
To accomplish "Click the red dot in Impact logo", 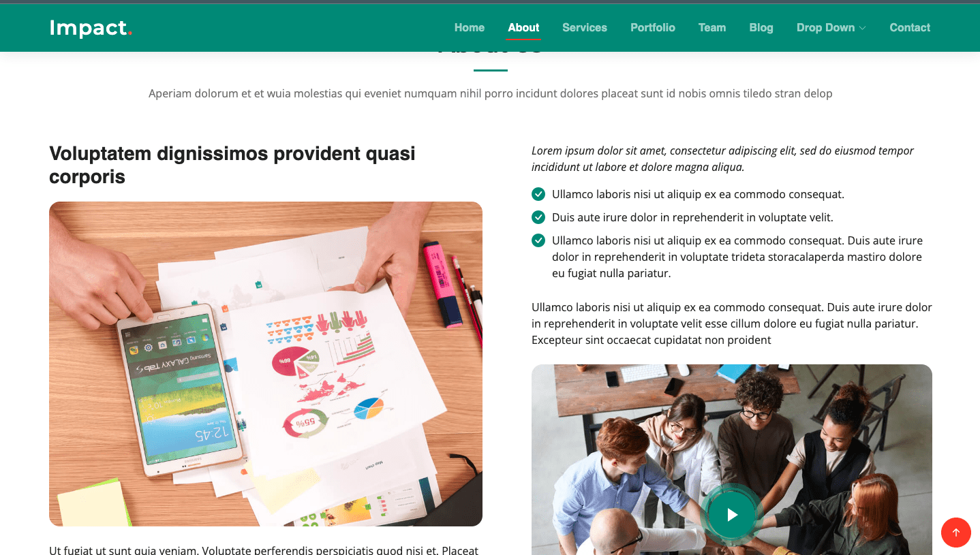I will pyautogui.click(x=129, y=33).
